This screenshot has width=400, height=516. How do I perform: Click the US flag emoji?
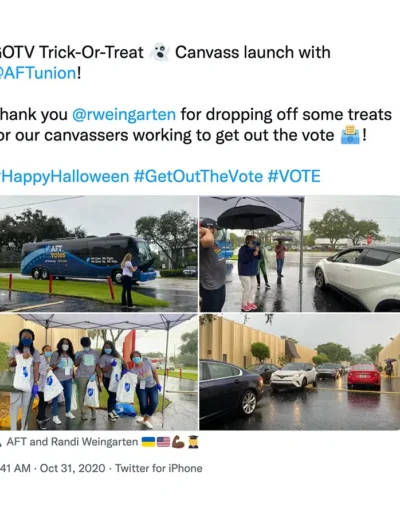point(163,442)
